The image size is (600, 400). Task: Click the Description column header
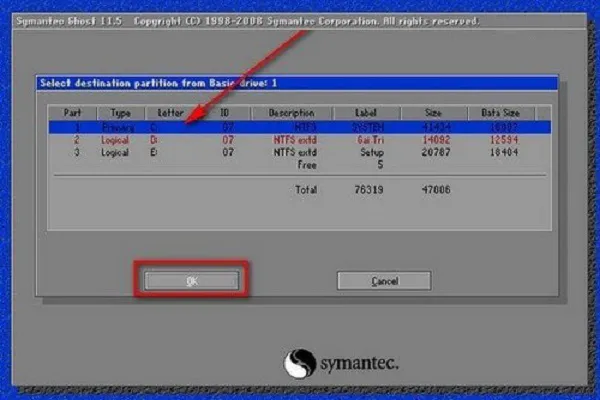click(x=291, y=113)
